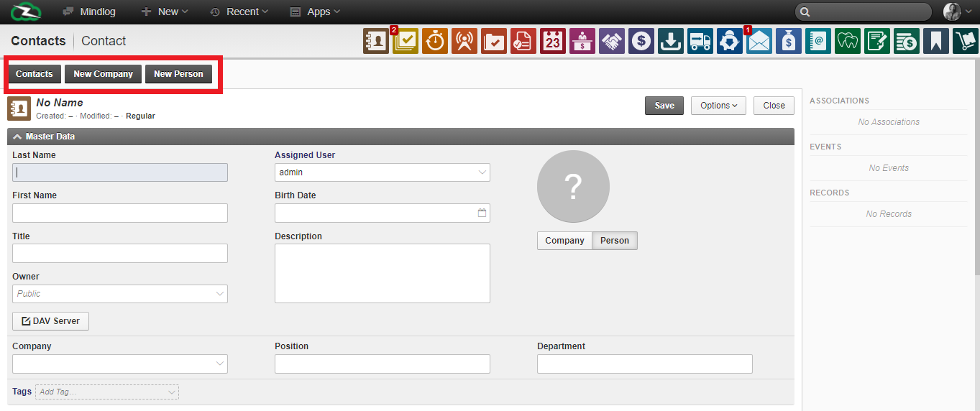Click the calendar icon showing 23
The height and width of the screenshot is (411, 980).
tap(553, 42)
